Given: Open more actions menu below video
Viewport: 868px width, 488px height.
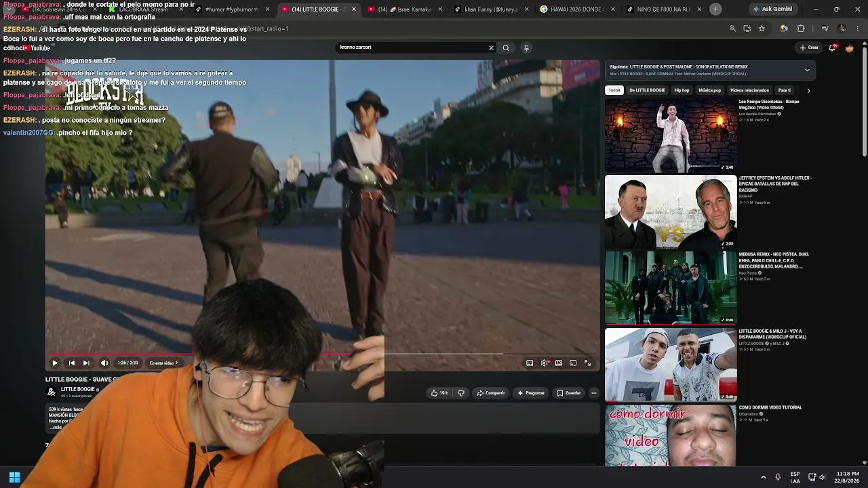Looking at the screenshot, I should 594,393.
